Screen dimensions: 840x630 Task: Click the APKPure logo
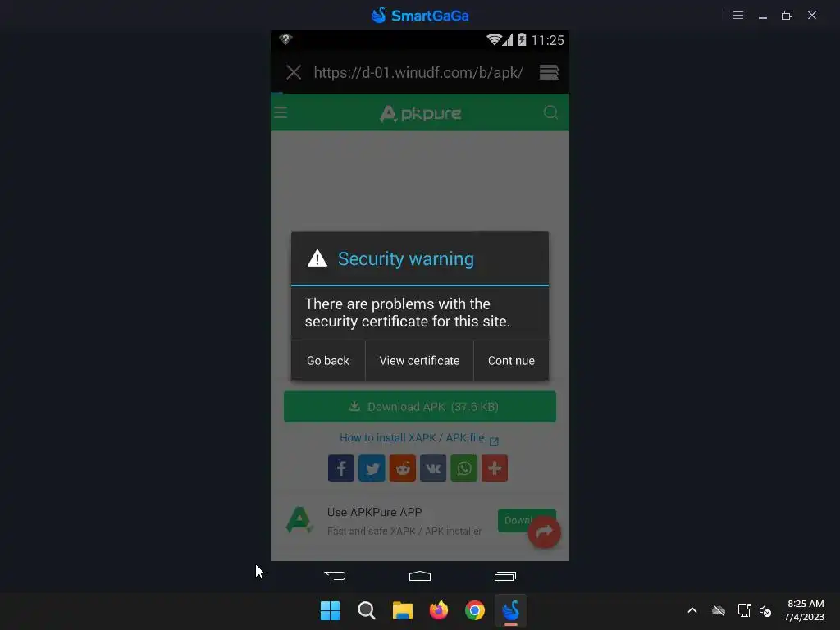421,113
